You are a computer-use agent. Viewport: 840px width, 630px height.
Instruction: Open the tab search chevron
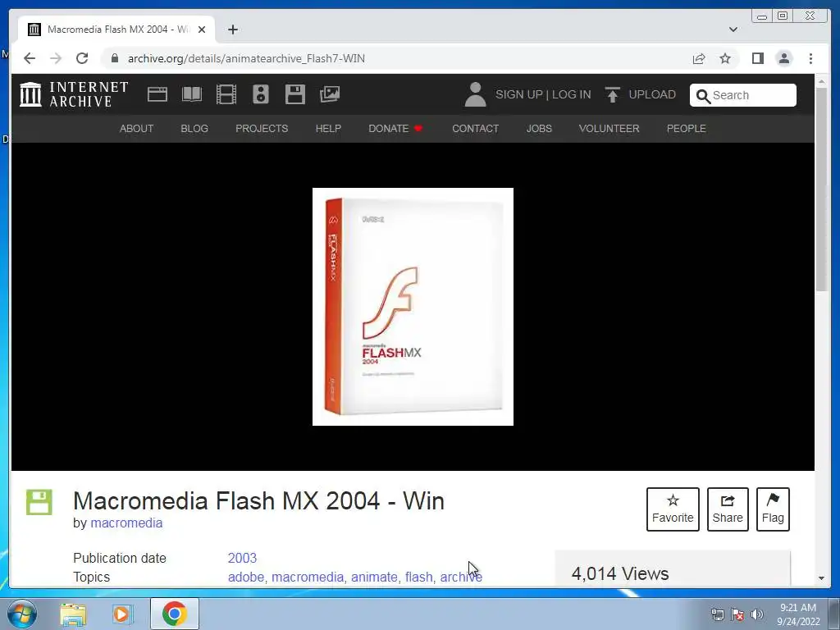coord(733,30)
